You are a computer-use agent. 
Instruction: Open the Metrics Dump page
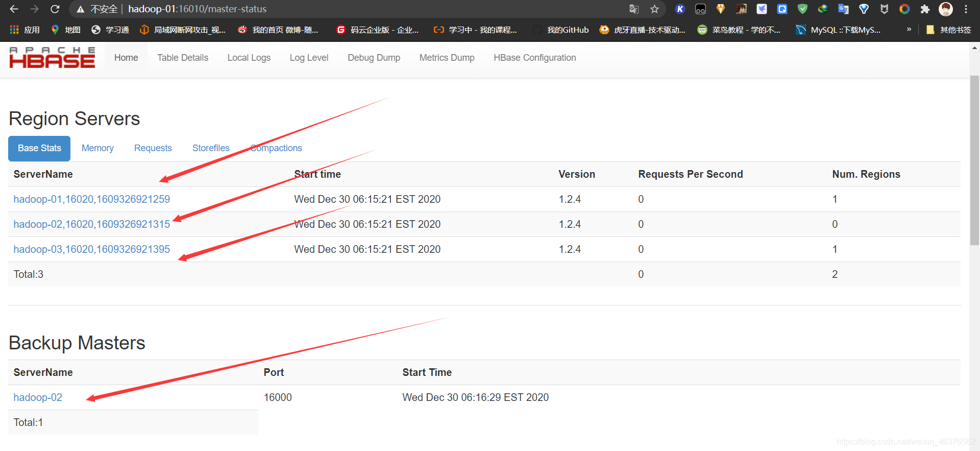447,58
